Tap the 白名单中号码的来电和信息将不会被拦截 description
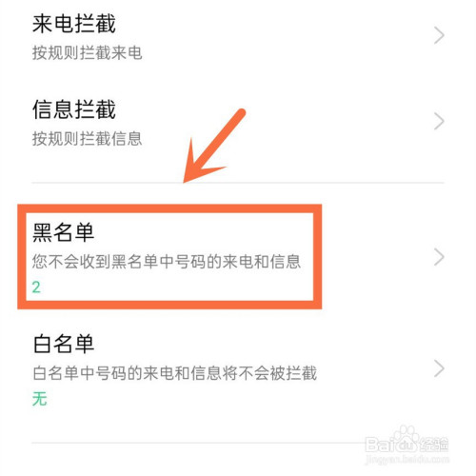476x476 pixels. point(174,373)
